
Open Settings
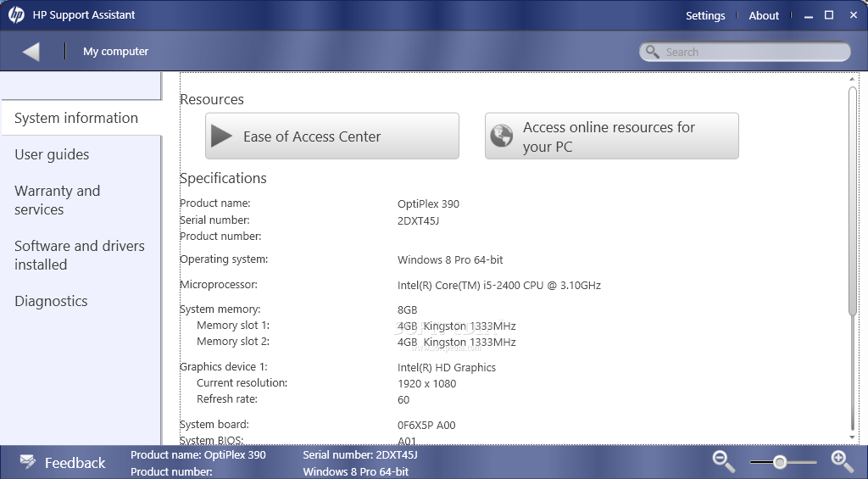pos(705,15)
